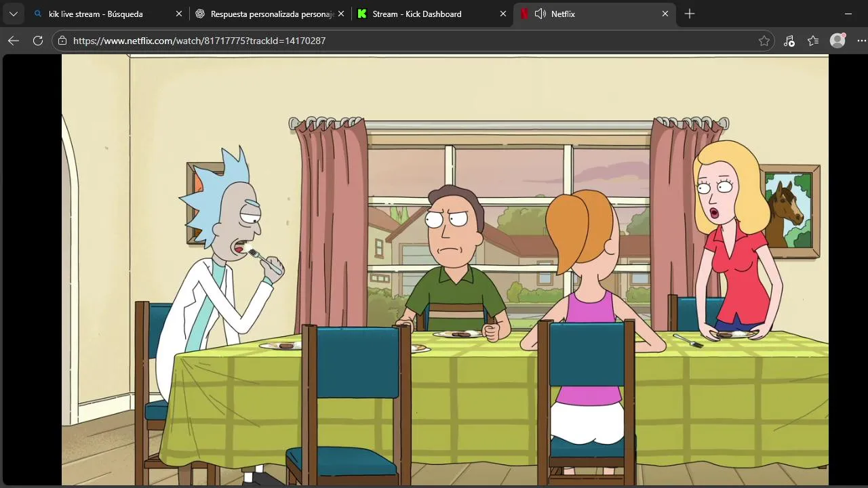View site information via lock icon
Screen dimensions: 868x488
[x=62, y=41]
